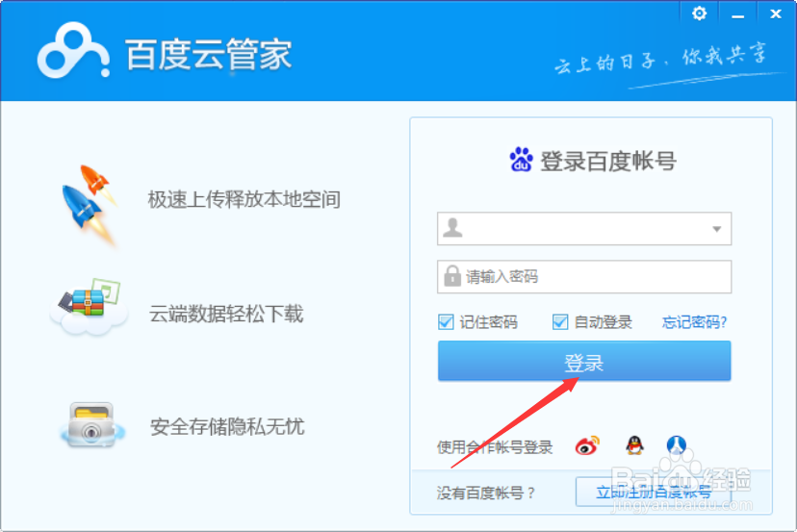Log in with Renren account icon
This screenshot has height=532, width=797.
coord(676,445)
